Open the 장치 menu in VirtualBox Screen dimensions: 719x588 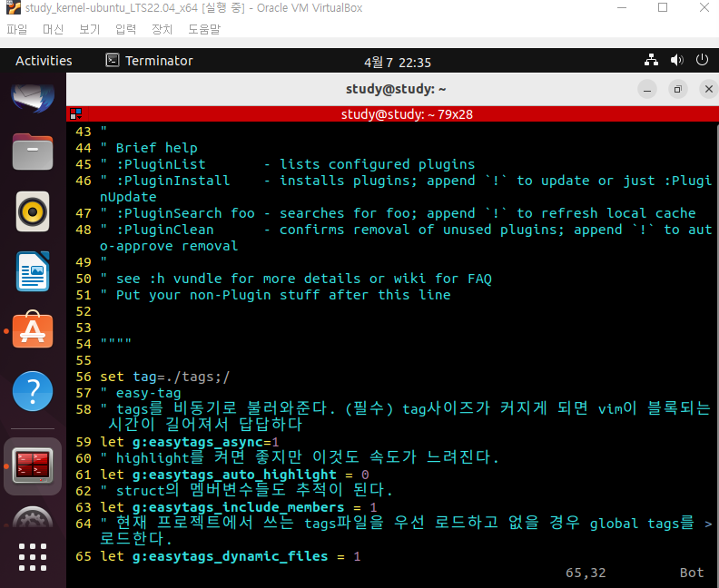(x=162, y=29)
